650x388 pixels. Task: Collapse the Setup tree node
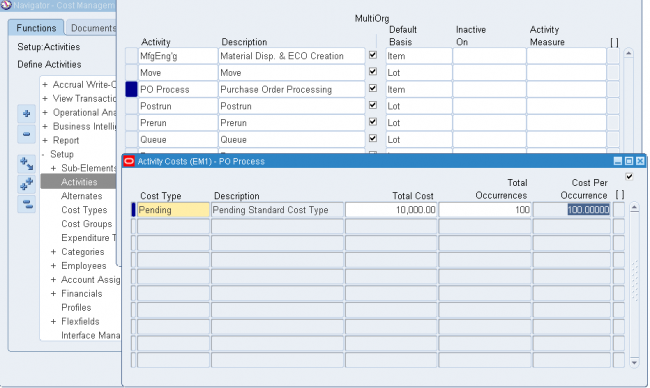click(x=44, y=154)
